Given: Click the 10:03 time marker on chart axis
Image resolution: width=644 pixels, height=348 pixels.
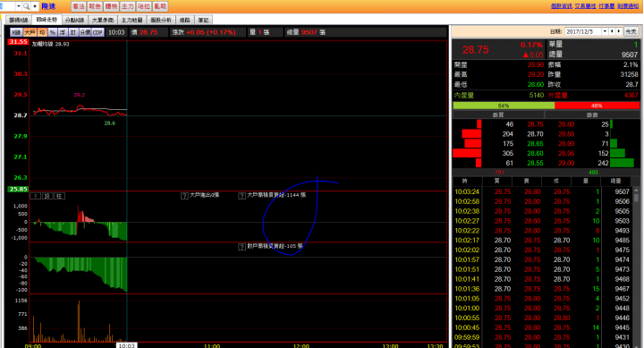Looking at the screenshot, I should [126, 345].
